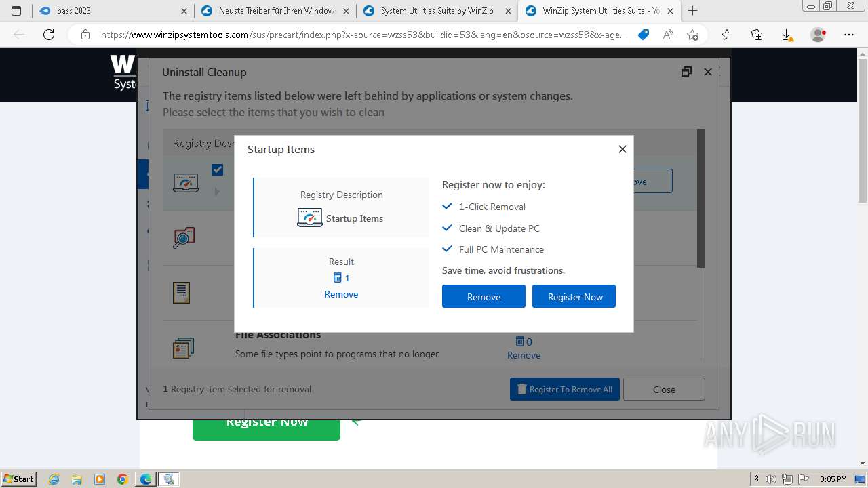Switch to the 'pass 2023' tab

(x=113, y=11)
